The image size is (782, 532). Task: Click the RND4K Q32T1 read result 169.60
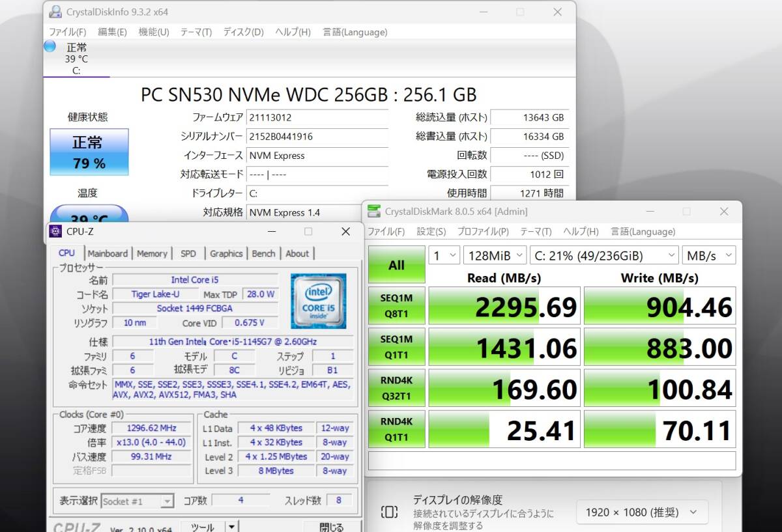coord(504,389)
